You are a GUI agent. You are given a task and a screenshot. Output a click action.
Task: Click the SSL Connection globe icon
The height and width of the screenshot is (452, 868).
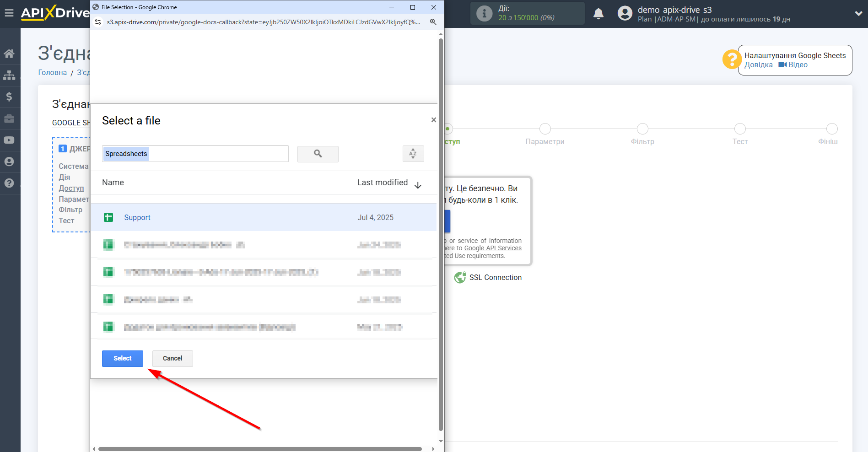coord(460,277)
